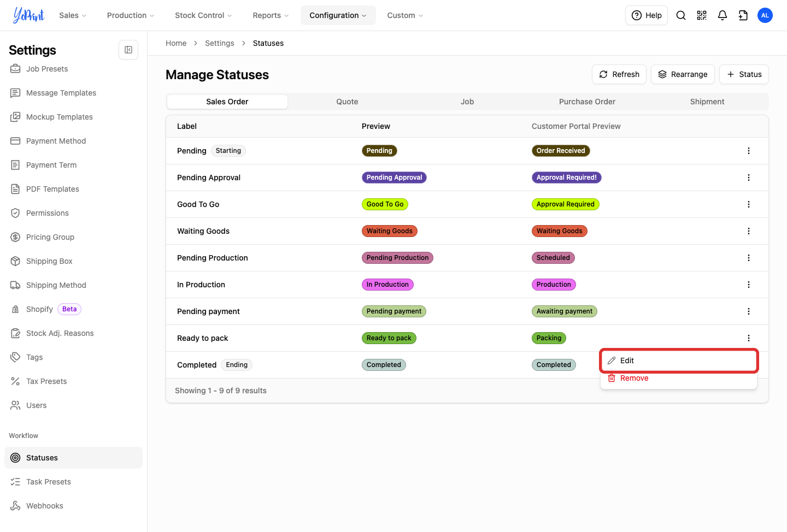The width and height of the screenshot is (787, 532).
Task: Add a new Status button
Action: click(744, 74)
